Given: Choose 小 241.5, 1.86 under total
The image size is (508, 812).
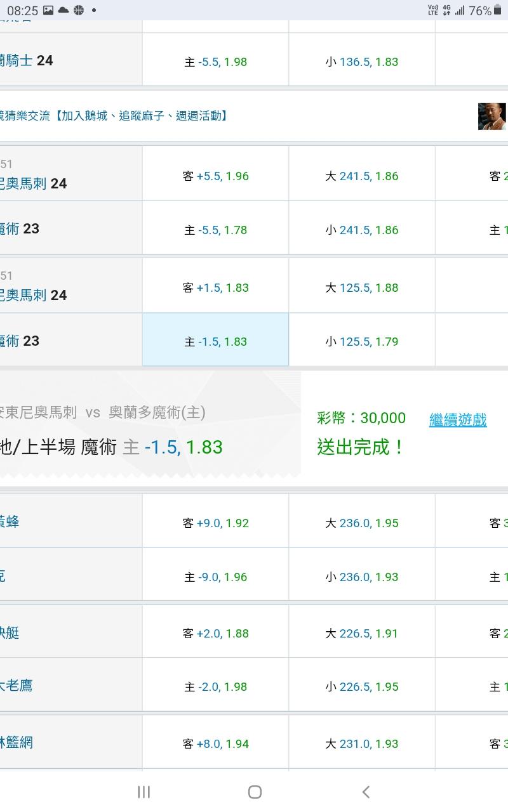Looking at the screenshot, I should click(361, 230).
